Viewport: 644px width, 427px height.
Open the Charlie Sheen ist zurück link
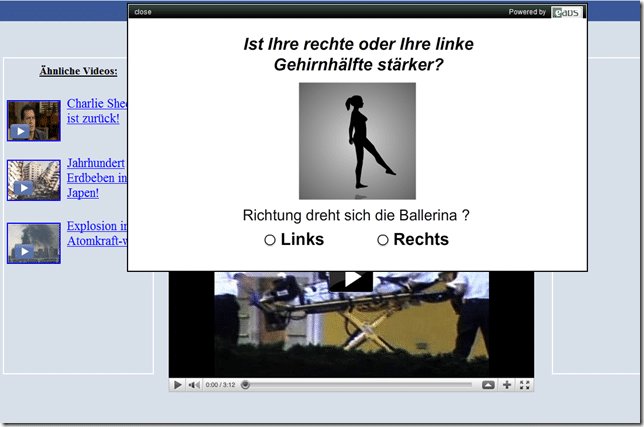(x=97, y=111)
